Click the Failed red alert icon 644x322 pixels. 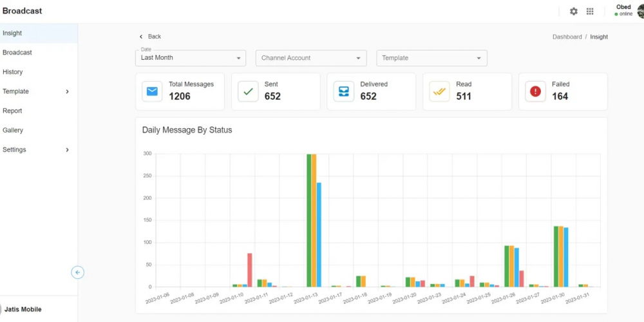(535, 91)
